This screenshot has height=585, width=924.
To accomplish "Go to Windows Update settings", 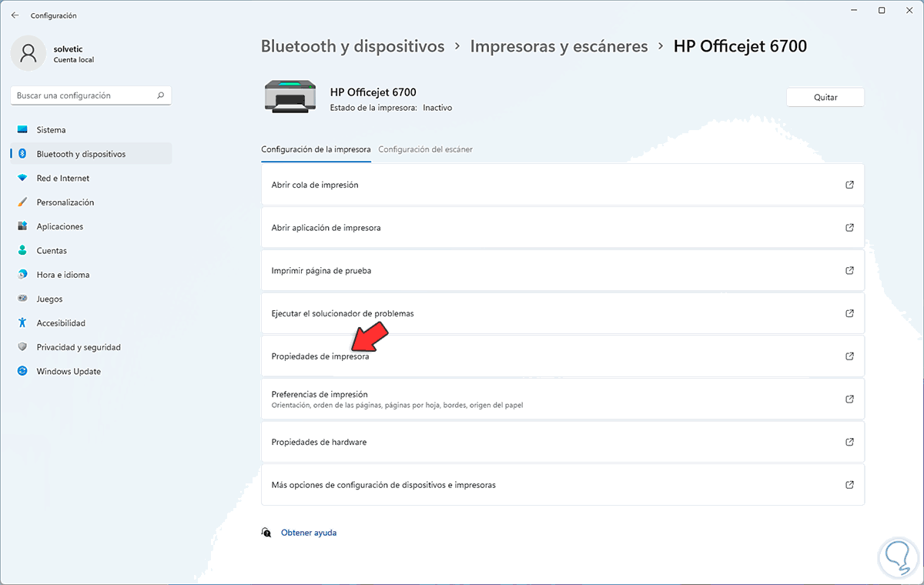I will tap(91, 371).
